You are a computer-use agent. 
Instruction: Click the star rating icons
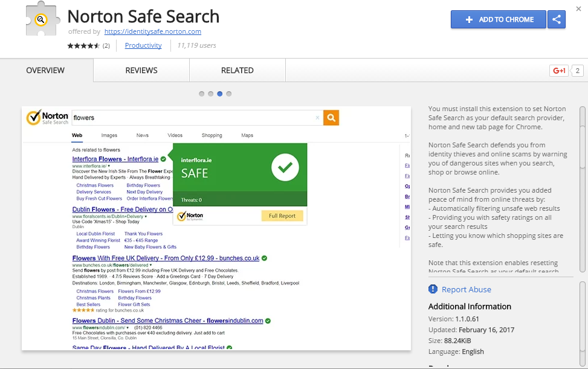(83, 46)
